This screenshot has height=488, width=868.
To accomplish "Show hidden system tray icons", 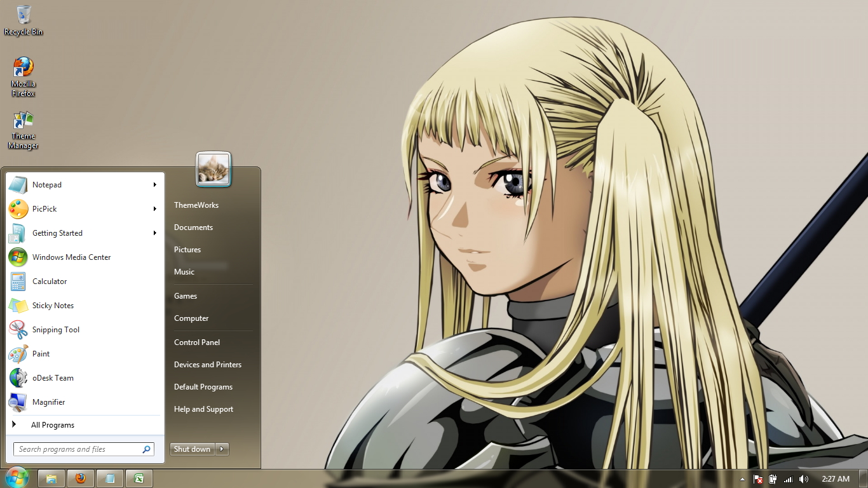I will point(742,479).
